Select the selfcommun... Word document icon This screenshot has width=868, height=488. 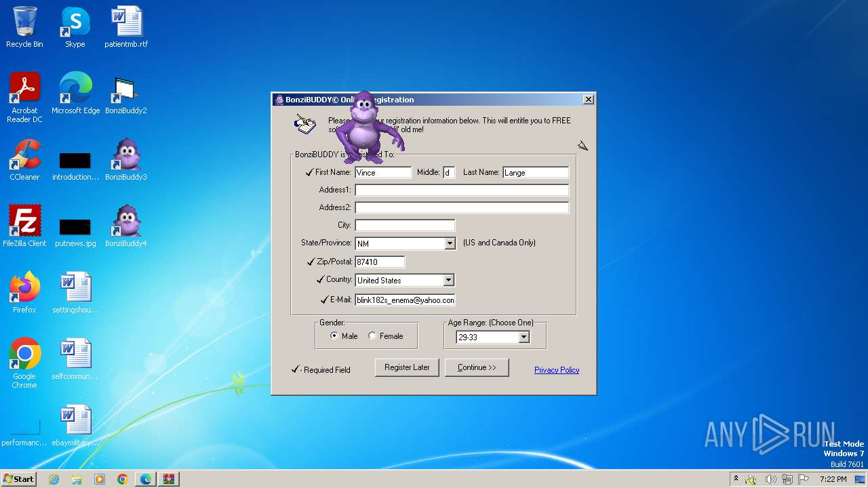pos(75,359)
